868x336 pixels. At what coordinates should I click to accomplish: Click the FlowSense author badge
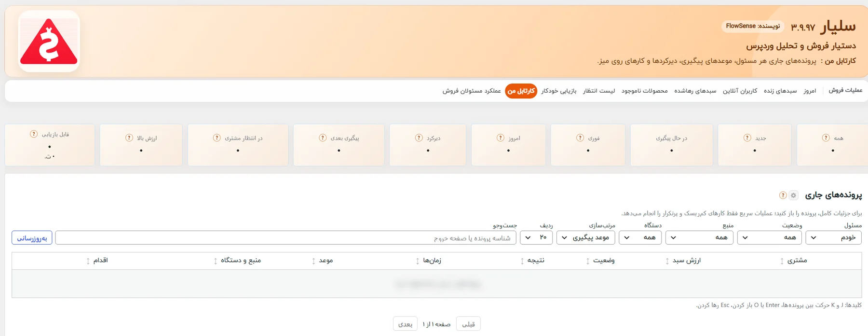(x=753, y=26)
